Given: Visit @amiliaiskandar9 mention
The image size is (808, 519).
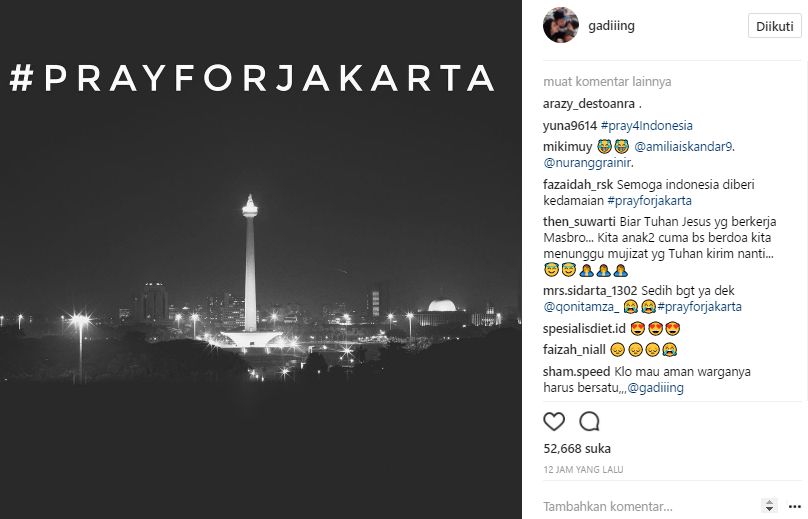Looking at the screenshot, I should click(x=683, y=147).
